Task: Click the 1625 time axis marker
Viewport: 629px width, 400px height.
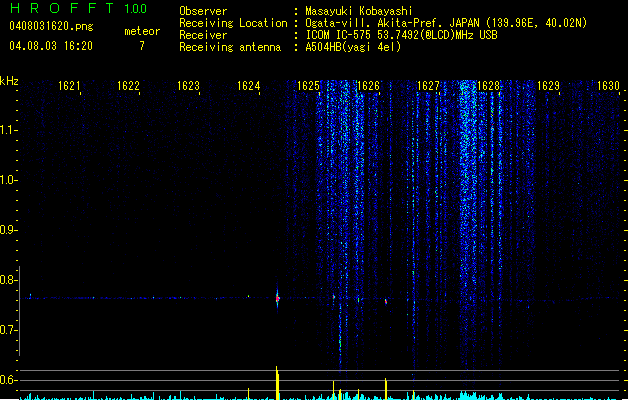Action: tap(308, 86)
